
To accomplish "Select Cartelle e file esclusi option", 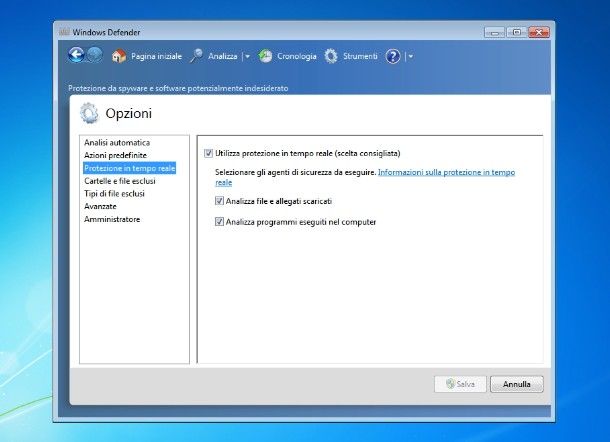I will point(120,181).
